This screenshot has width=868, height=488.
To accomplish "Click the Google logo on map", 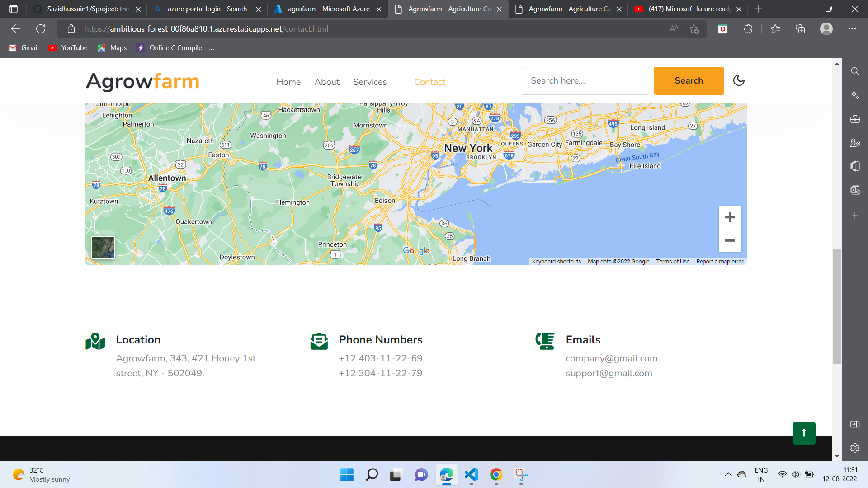I will pos(416,251).
